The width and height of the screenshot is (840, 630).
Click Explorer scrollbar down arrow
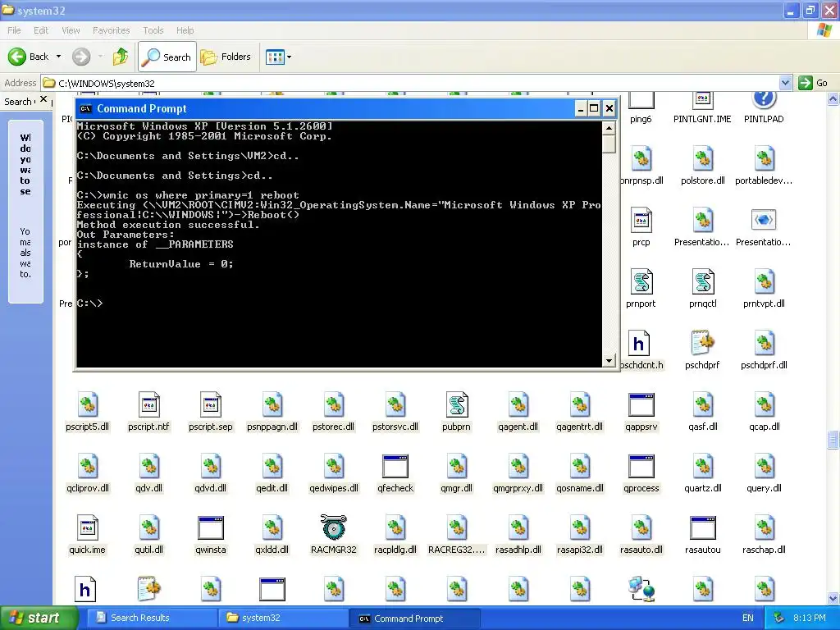coord(833,598)
